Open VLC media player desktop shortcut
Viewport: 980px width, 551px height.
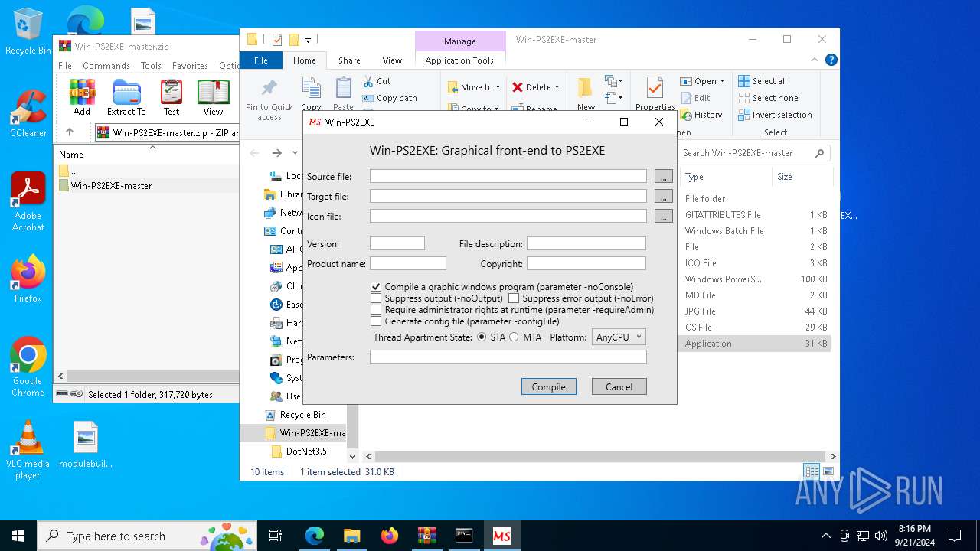(28, 450)
